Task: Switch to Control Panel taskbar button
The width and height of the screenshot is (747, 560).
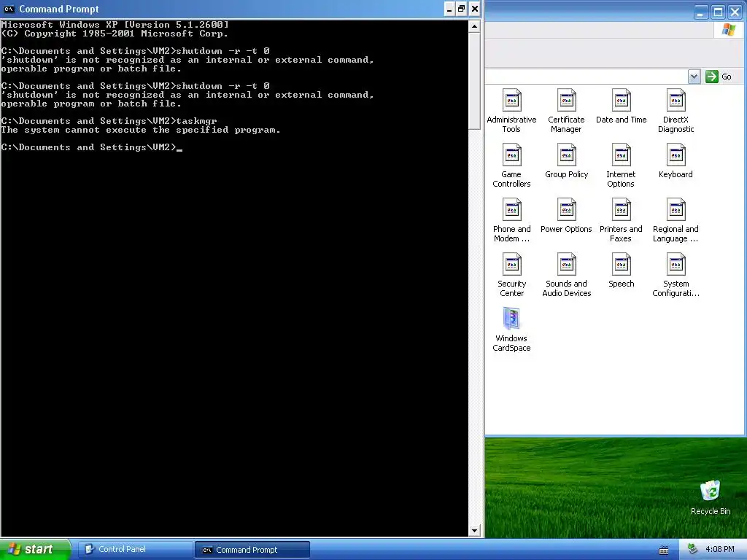Action: pyautogui.click(x=135, y=550)
